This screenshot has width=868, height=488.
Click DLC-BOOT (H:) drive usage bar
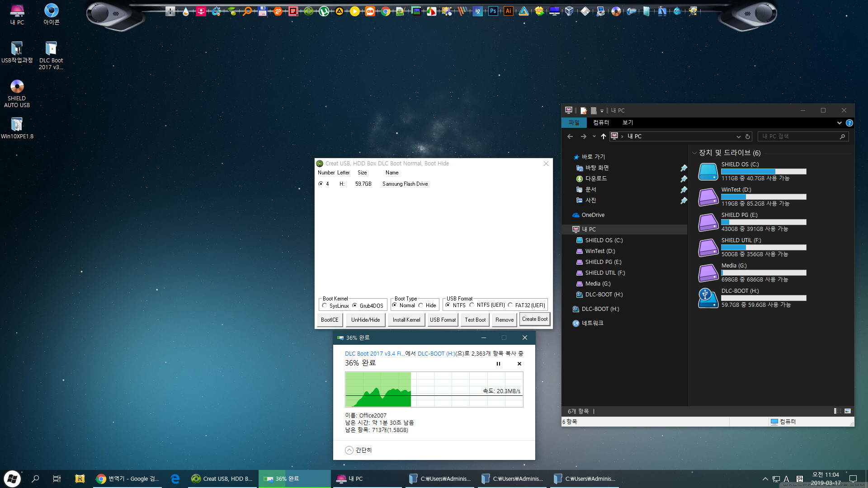[764, 298]
